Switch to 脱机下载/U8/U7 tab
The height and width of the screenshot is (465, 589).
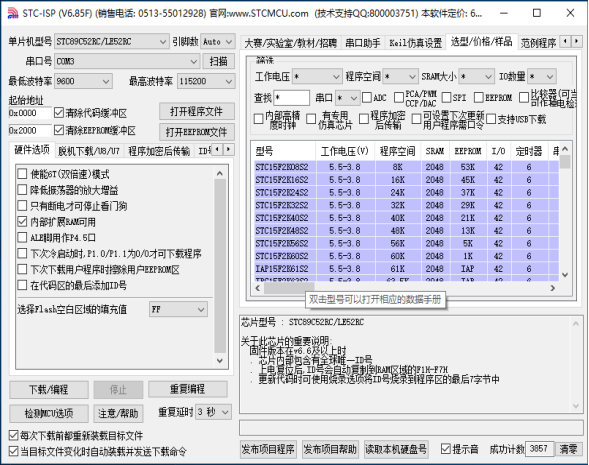89,151
